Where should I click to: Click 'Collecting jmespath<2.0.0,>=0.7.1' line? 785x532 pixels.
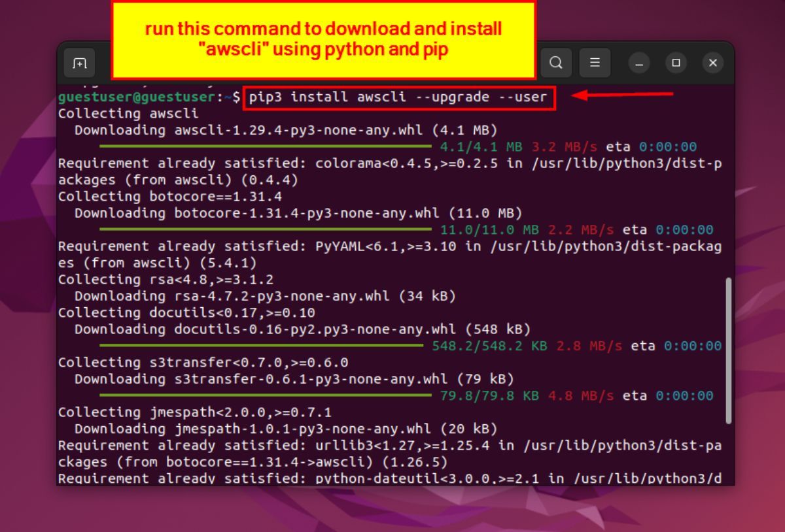pos(195,412)
